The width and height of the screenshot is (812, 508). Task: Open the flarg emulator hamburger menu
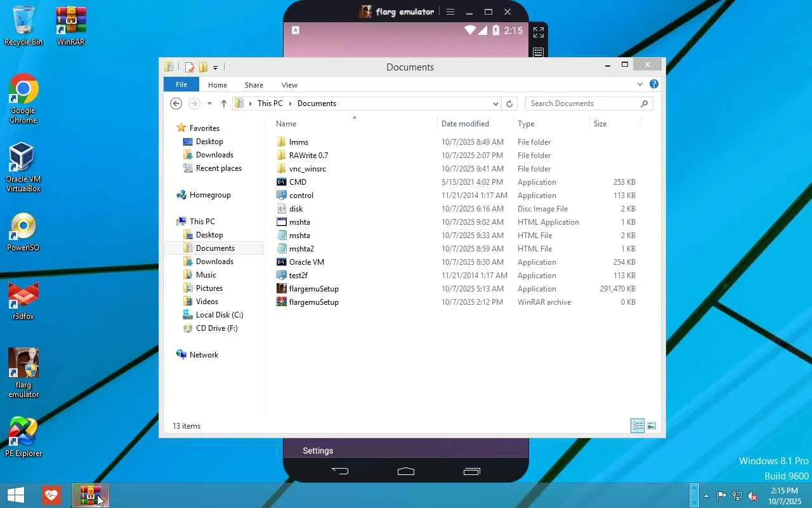tap(450, 12)
